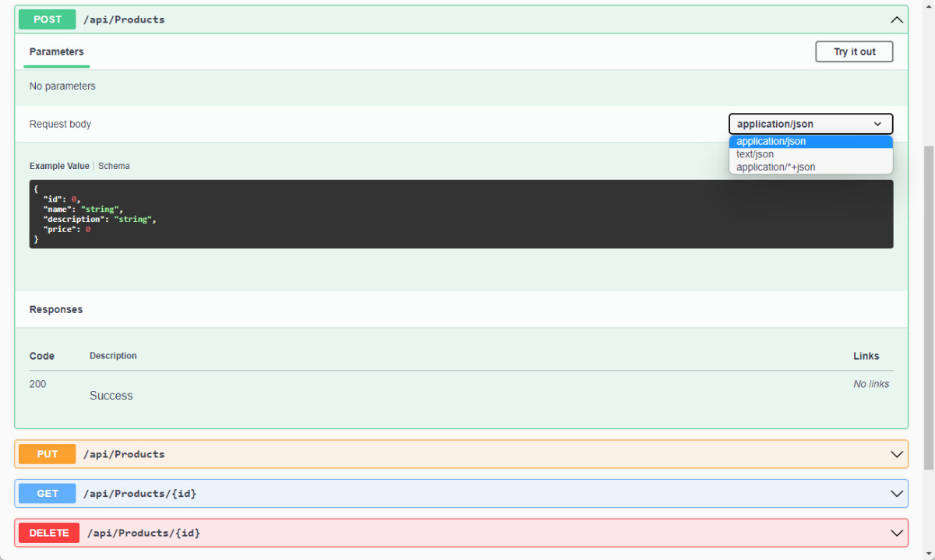Expand the DELETE /api/Products/{id} operation

click(895, 533)
